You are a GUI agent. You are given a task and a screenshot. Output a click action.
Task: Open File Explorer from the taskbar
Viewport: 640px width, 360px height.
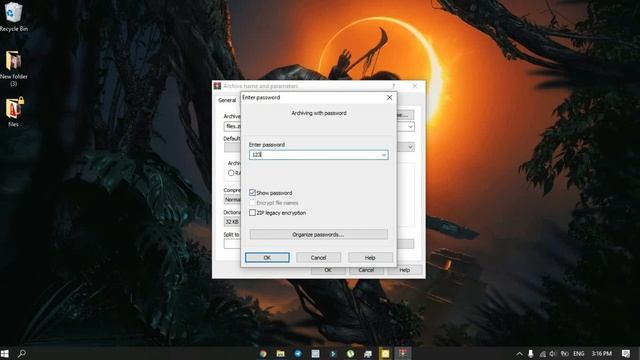tap(280, 353)
